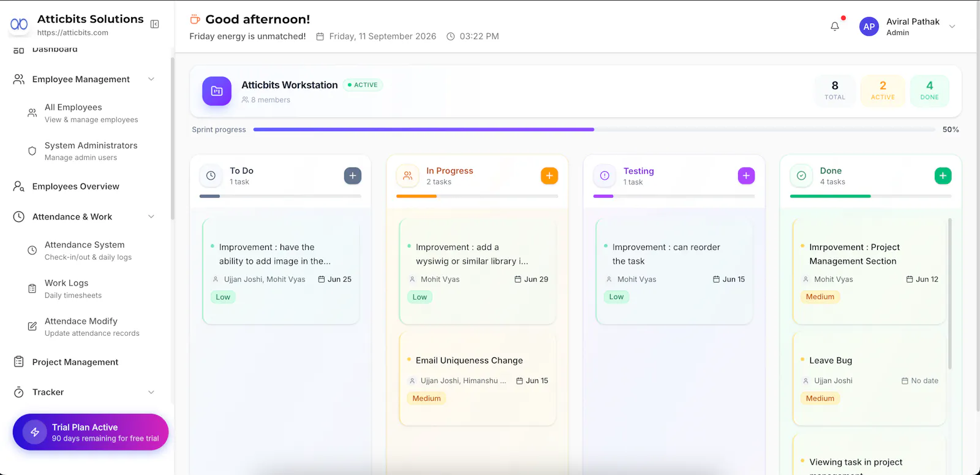Click the All Employees icon in sidebar
The width and height of the screenshot is (980, 475).
click(32, 113)
